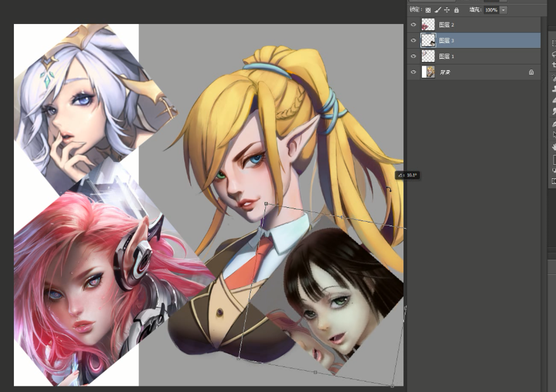Open the 填充 fill percentage dropdown
The image size is (556, 392).
click(503, 10)
